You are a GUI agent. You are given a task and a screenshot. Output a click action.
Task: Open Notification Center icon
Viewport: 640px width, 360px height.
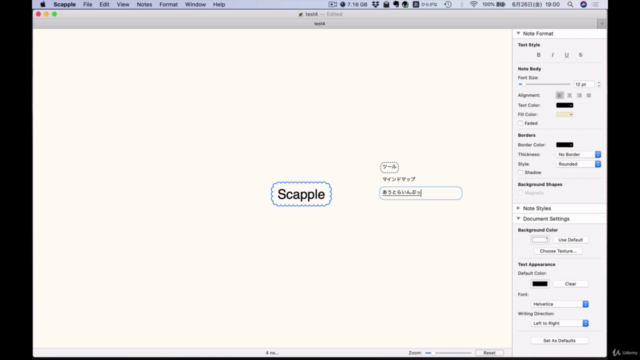pyautogui.click(x=596, y=4)
